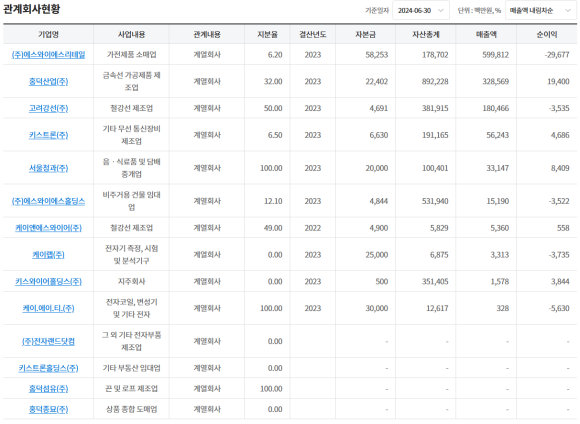Select the 가전제품 소매업 business cell
Image resolution: width=580 pixels, height=424 pixels.
pos(131,55)
